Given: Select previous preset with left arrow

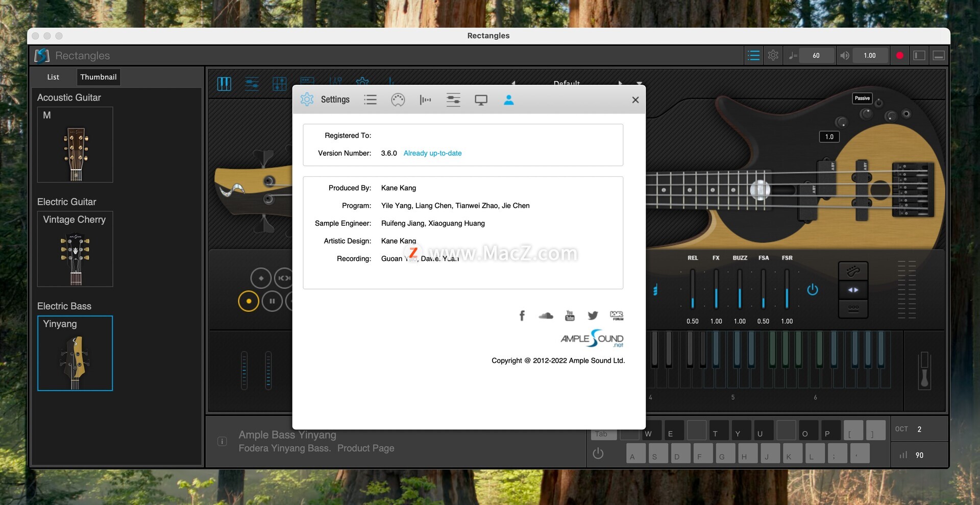Looking at the screenshot, I should (513, 82).
